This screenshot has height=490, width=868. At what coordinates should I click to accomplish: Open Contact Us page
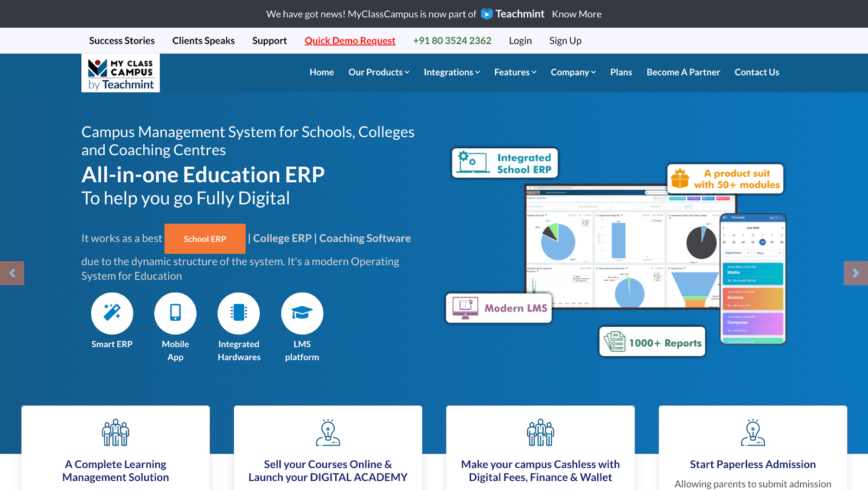(757, 72)
